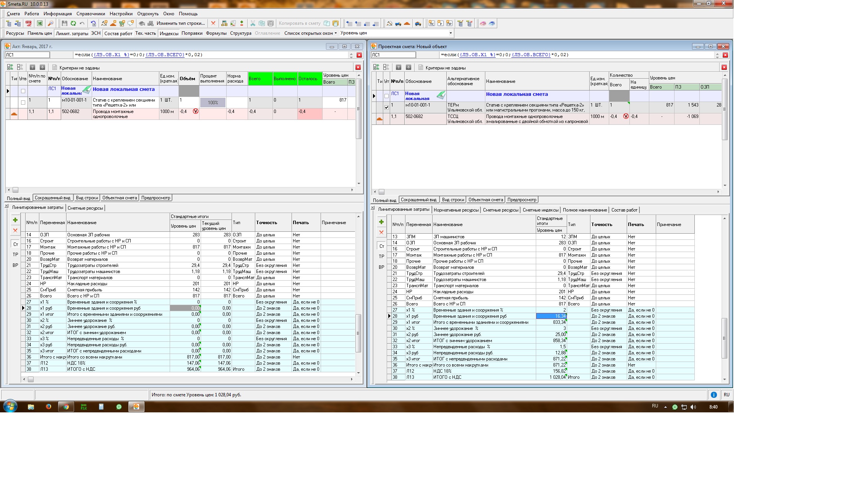Click the ВР side button in Проектная смета panel
853x504 pixels.
381,267
